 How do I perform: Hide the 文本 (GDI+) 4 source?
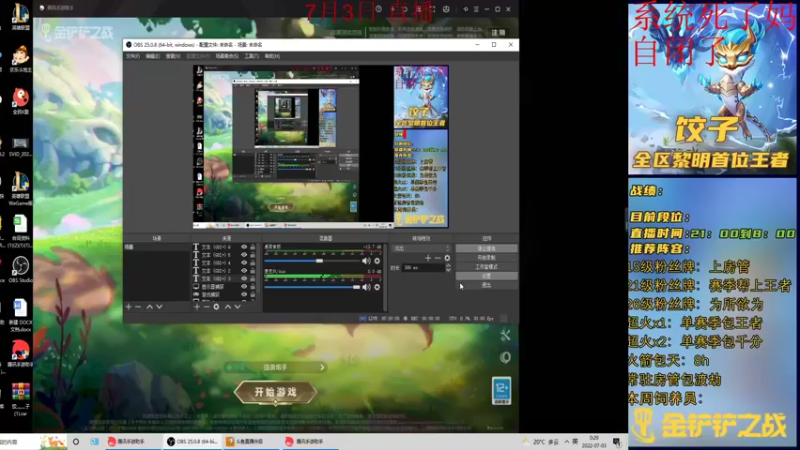[244, 263]
